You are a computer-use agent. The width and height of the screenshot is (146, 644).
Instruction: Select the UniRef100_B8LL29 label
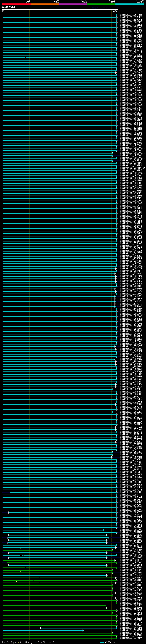pyautogui.click(x=131, y=53)
